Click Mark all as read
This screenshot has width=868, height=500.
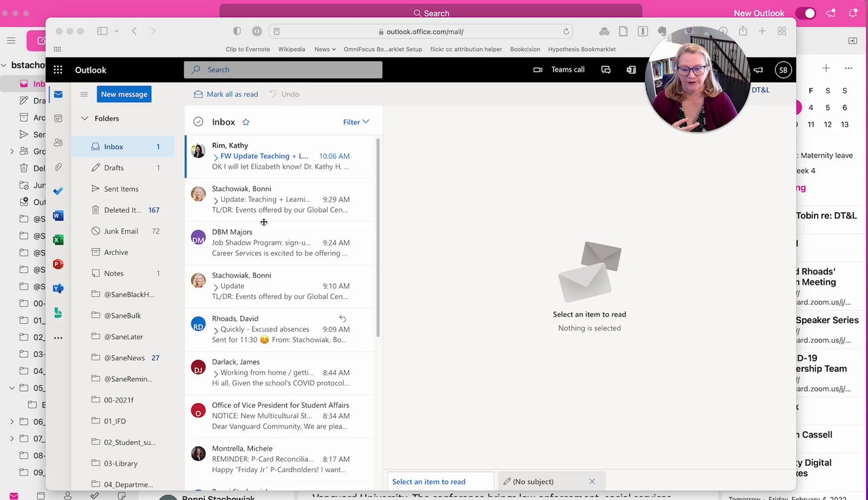(x=226, y=94)
